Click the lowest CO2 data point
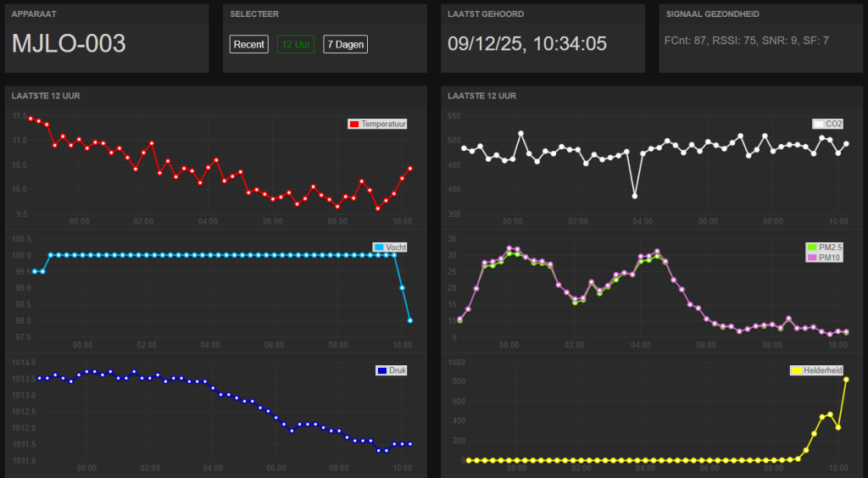The image size is (868, 478). pyautogui.click(x=635, y=196)
